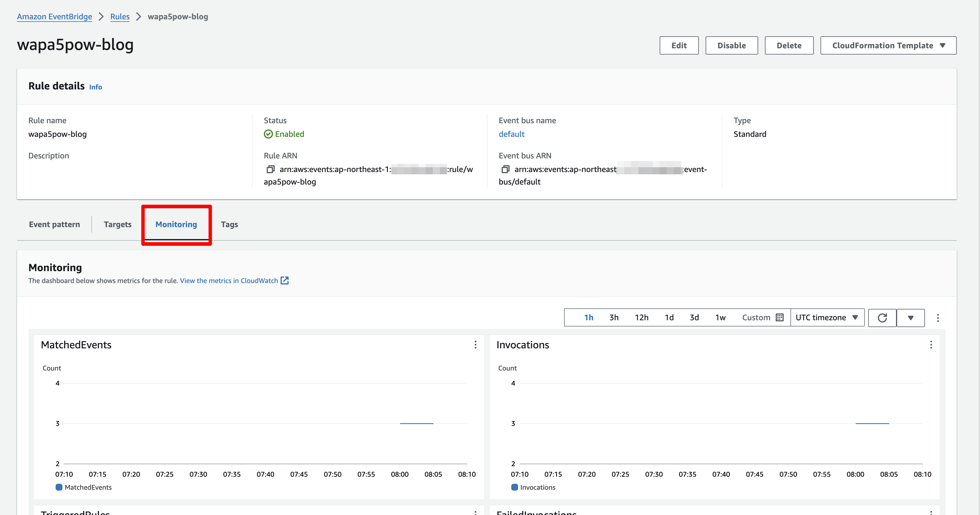Go to Amazon EventBridge breadcrumb
The width and height of the screenshot is (980, 515).
tap(54, 16)
